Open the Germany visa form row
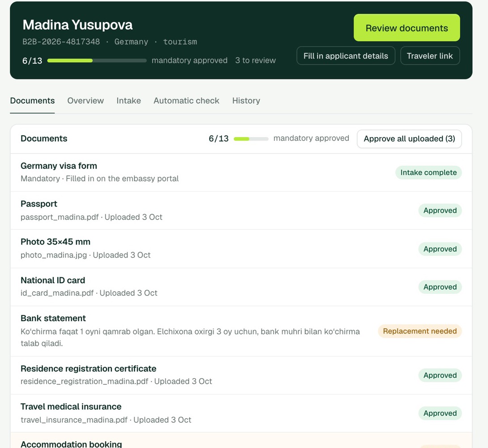The image size is (488, 448). point(241,172)
